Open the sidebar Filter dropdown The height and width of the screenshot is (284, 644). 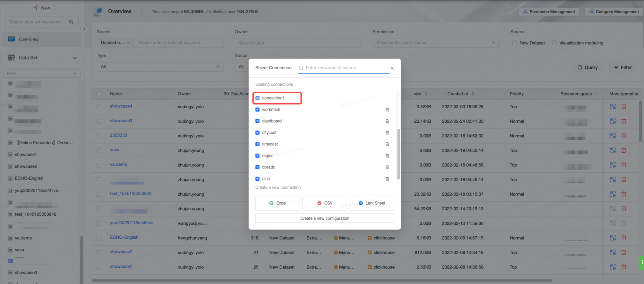42,74
